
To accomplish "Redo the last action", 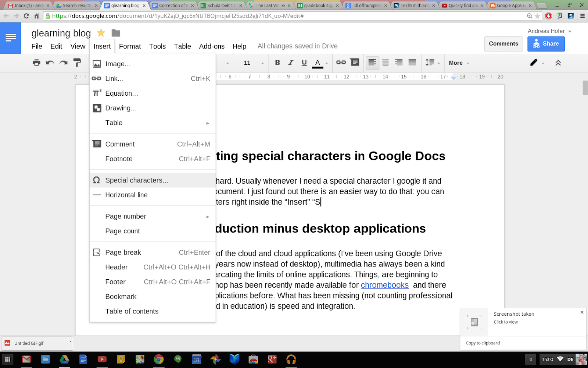I will tap(64, 63).
